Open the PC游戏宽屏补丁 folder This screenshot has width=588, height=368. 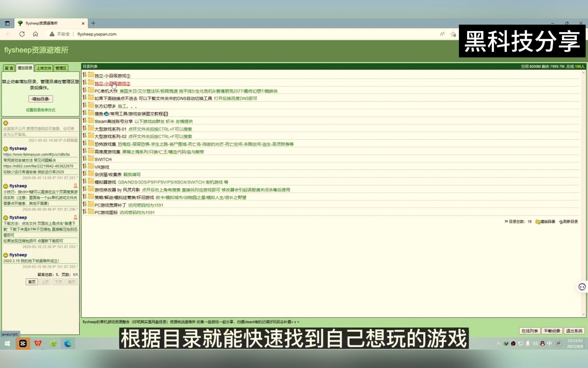(x=110, y=205)
